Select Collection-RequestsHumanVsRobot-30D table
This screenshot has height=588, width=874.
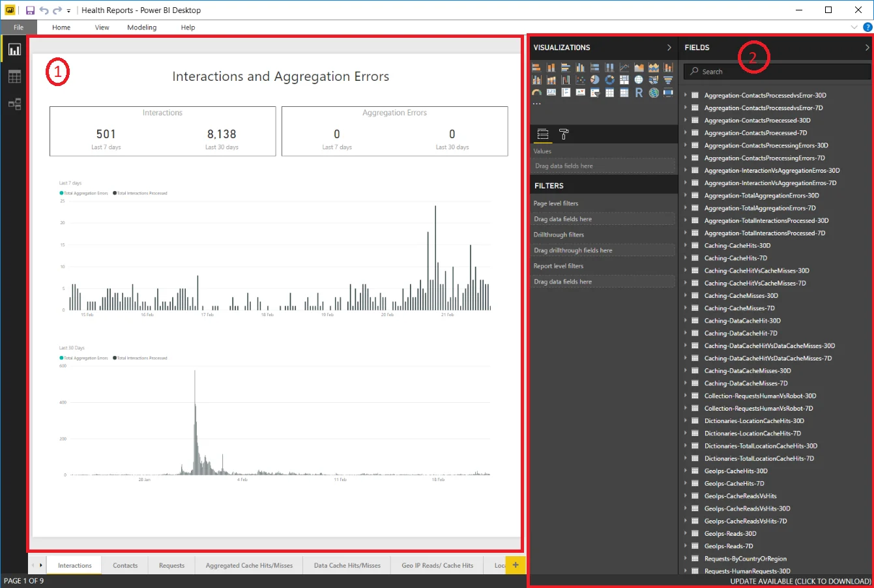pyautogui.click(x=760, y=396)
